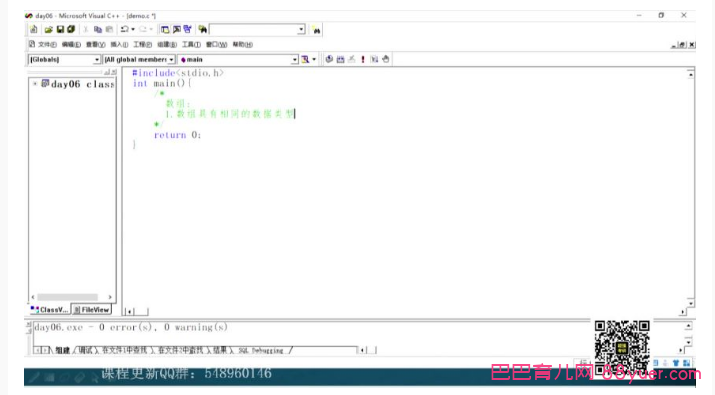Select the SQL Debugging output tab

[x=262, y=350]
